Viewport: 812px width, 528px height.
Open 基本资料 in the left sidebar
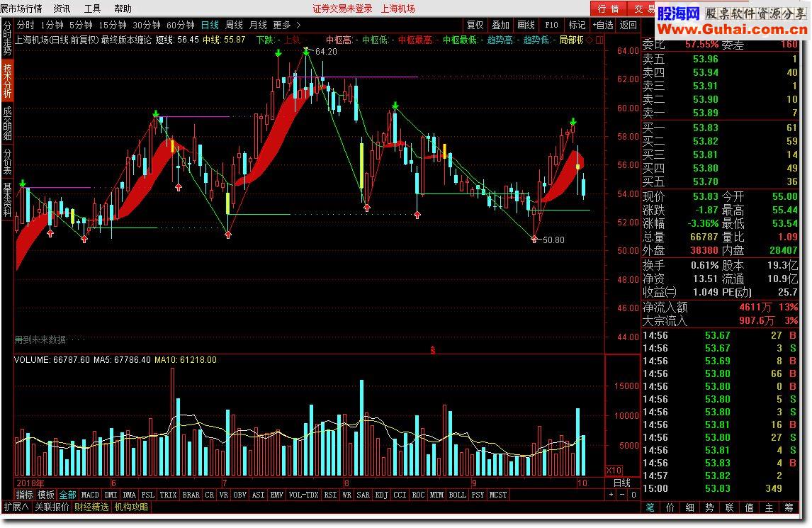pos(7,199)
